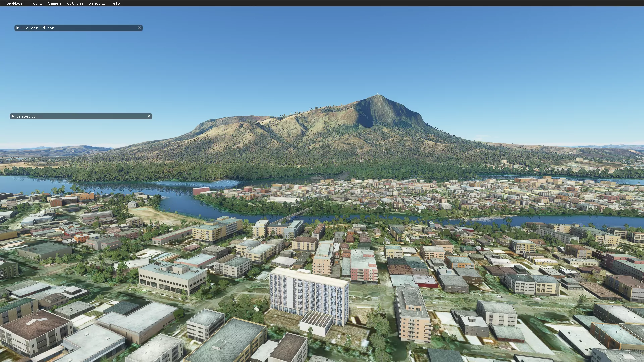Click the Inspector title bar
Viewport: 644px width, 362px height.
click(80, 116)
